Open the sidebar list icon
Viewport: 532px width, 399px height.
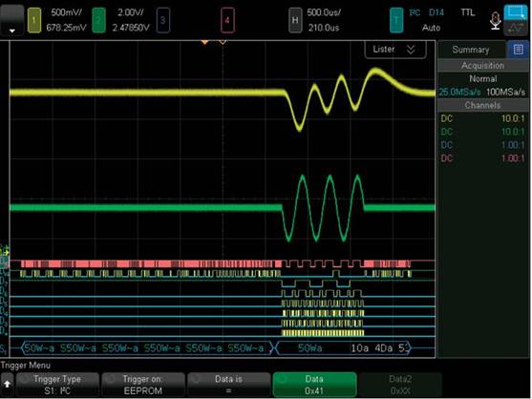coord(518,50)
